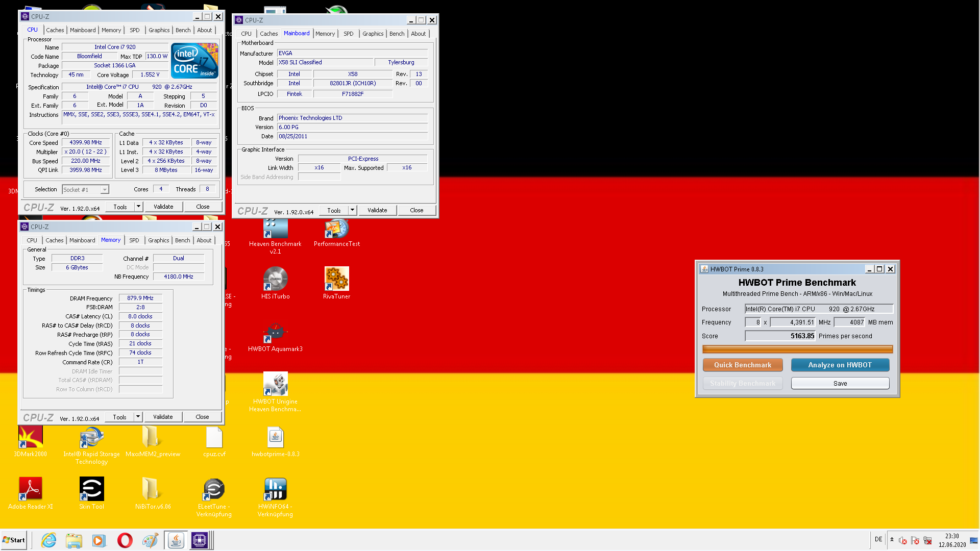
Task: Open HIS iTurbo desktop icon
Action: point(275,283)
